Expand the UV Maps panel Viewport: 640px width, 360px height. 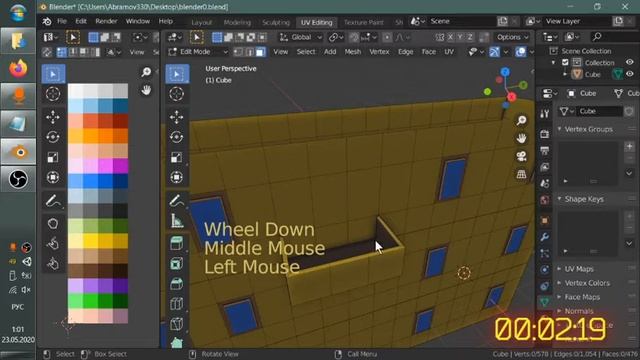point(560,269)
